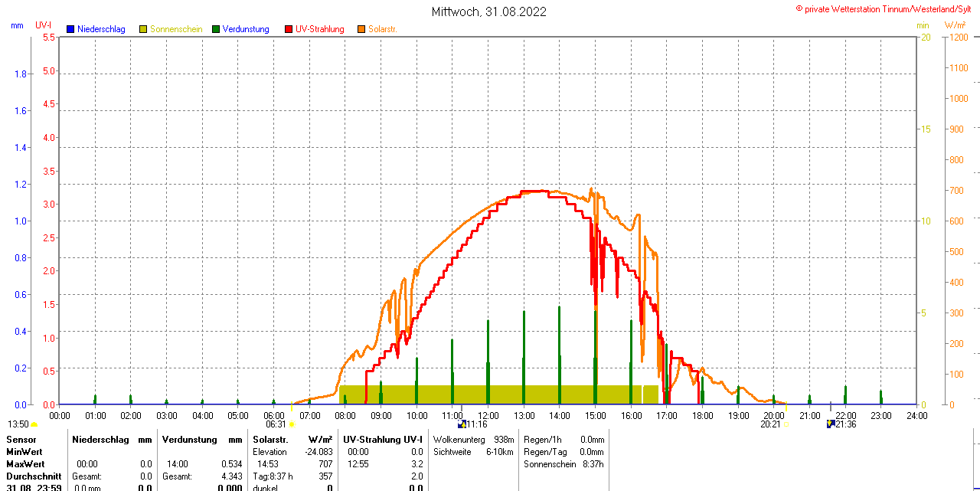Click the Sensor header in the data table

(x=21, y=440)
